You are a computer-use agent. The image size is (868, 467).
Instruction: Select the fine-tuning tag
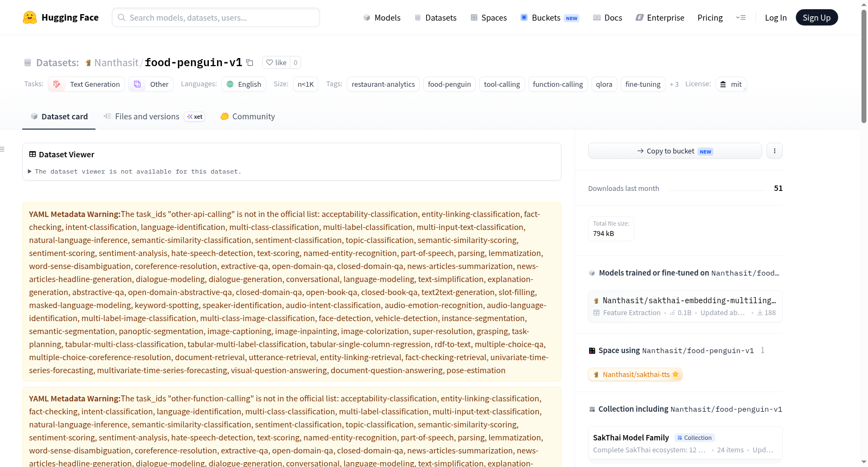643,84
